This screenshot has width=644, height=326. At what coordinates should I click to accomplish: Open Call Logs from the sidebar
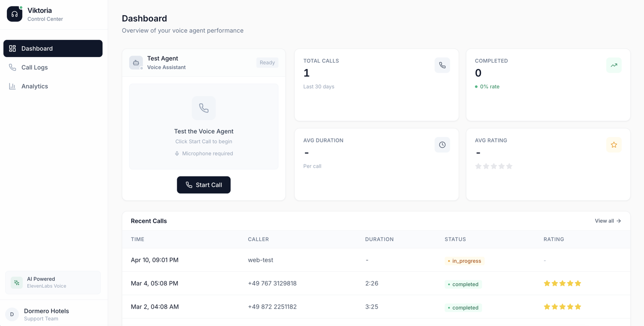pyautogui.click(x=35, y=67)
